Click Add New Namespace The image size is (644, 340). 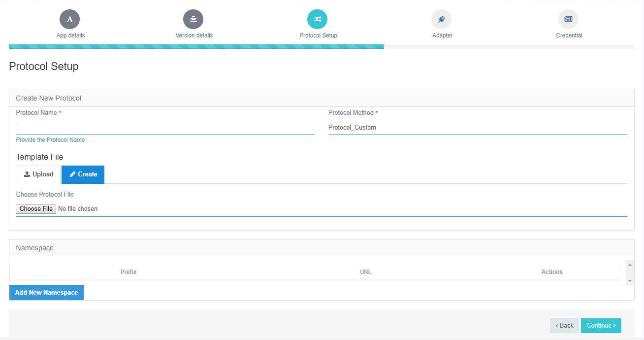46,292
